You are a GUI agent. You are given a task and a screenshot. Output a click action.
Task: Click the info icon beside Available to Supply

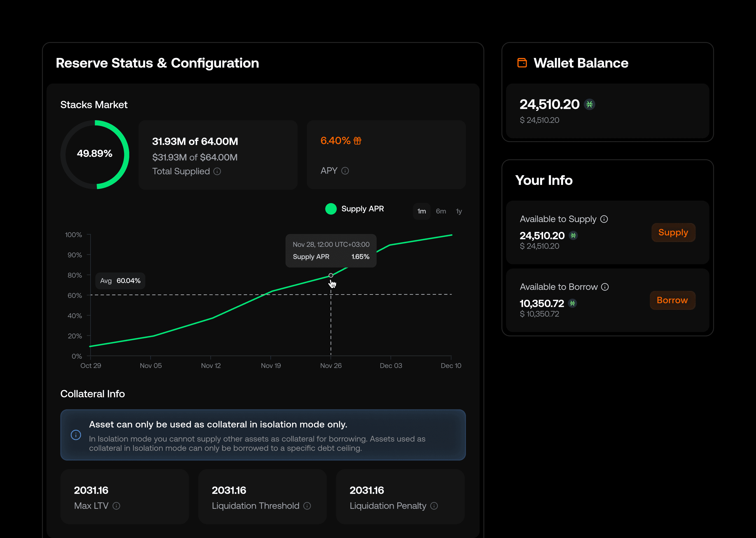pos(604,219)
